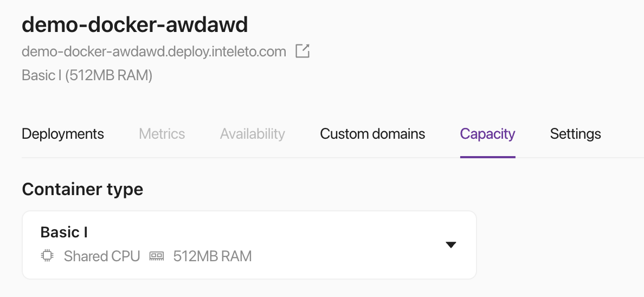The height and width of the screenshot is (297, 644).
Task: Expand the container type dropdown arrow
Action: [450, 245]
